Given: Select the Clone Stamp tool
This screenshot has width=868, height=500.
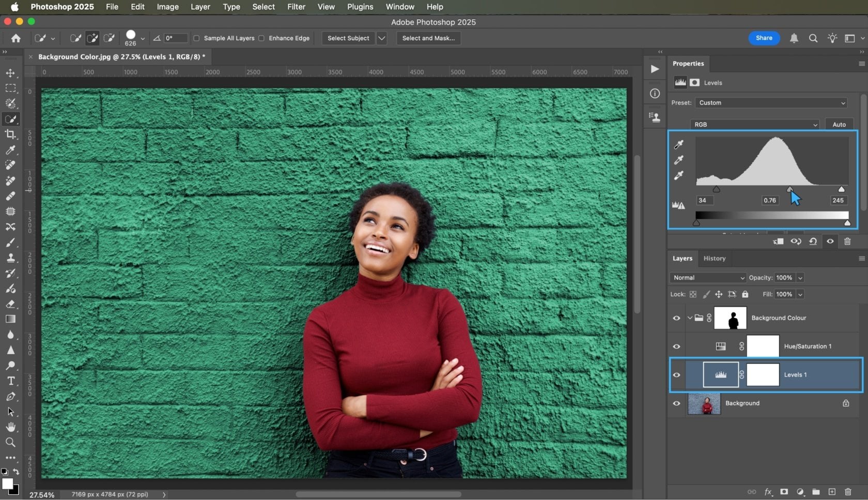Looking at the screenshot, I should [11, 258].
